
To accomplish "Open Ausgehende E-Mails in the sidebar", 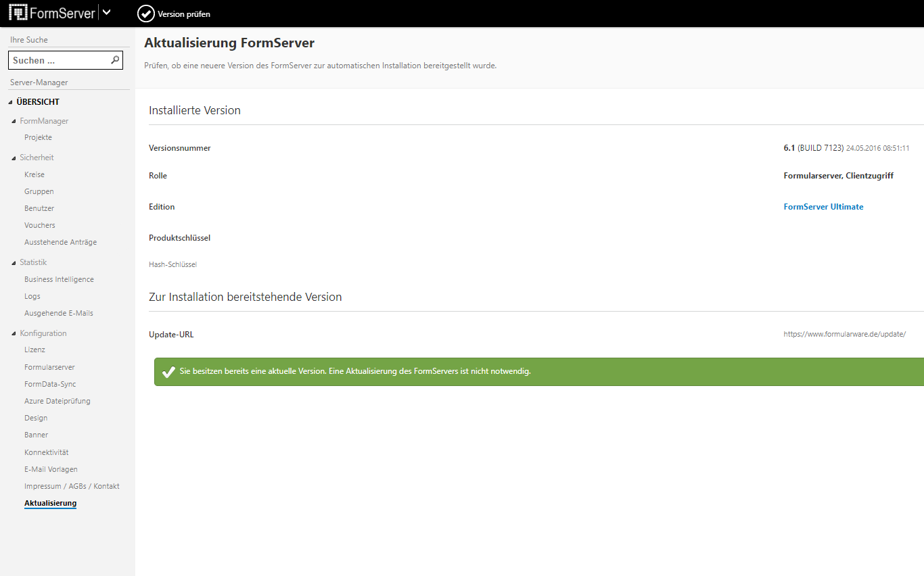I will 59,313.
